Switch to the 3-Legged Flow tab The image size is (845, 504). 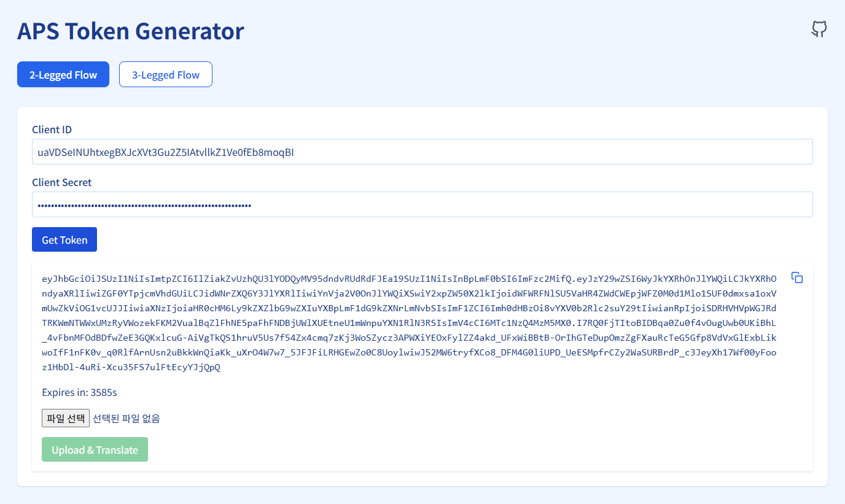166,74
